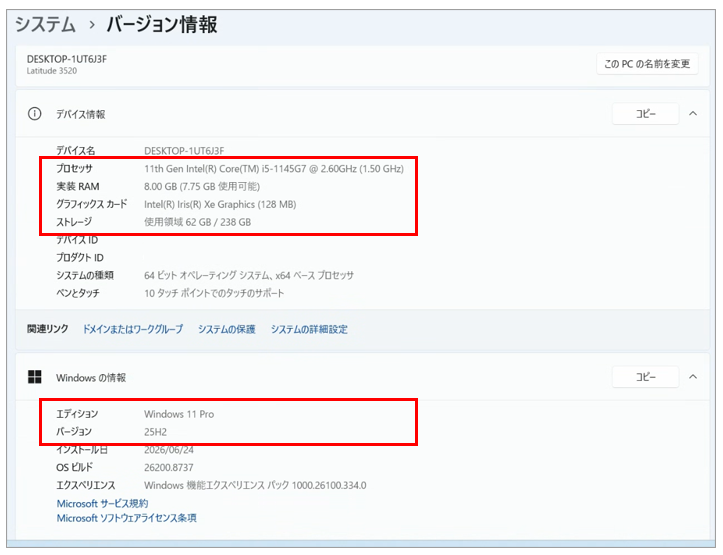Copy device info with コピー button

point(645,114)
